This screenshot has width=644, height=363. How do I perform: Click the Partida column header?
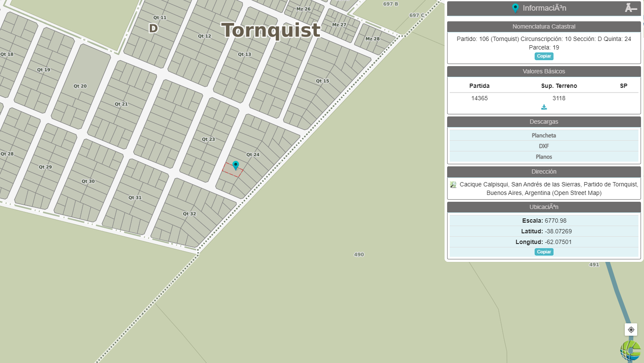(x=479, y=86)
